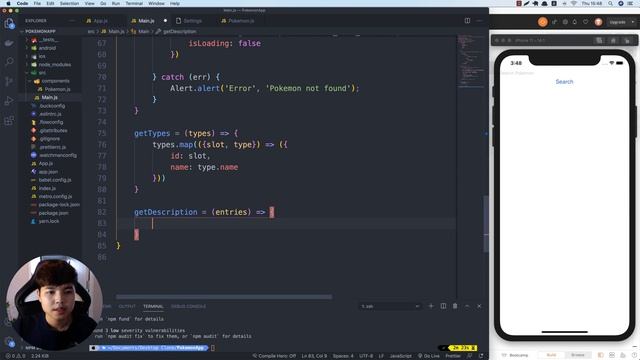Click the notifications bell in status bar
The image size is (640, 360).
480,356
